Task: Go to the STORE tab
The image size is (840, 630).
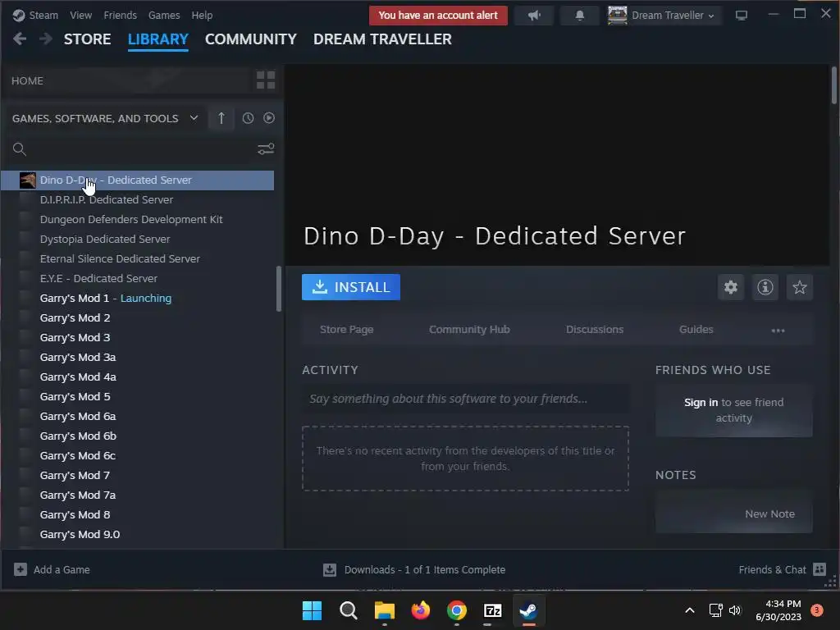Action: point(87,39)
